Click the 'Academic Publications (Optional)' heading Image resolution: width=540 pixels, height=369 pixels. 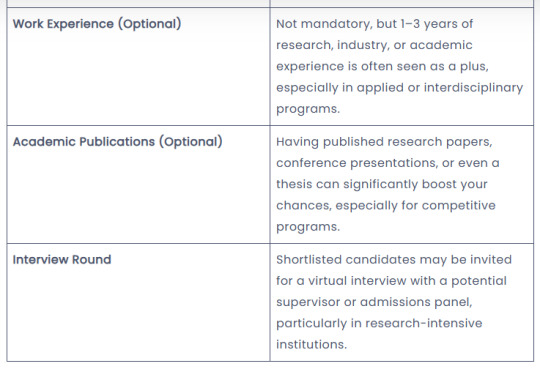pyautogui.click(x=118, y=142)
